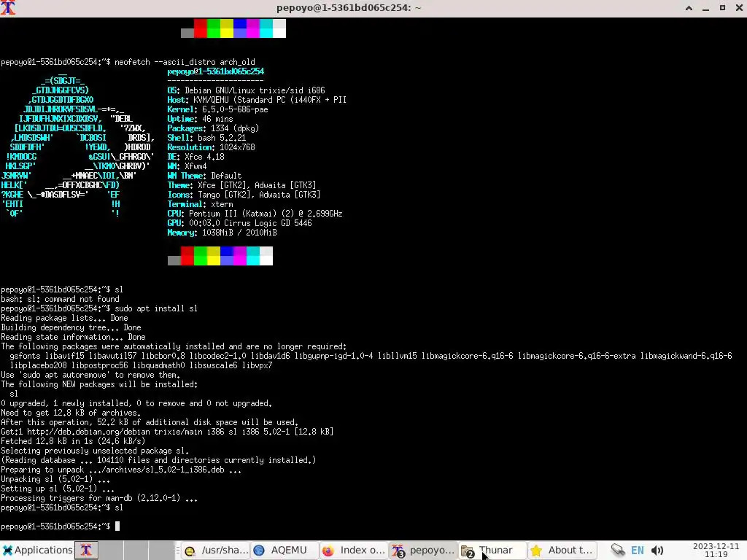Screen dimensions: 747x560
Task: Click the Memory: 1038MiB / 2010MiB line
Action: [x=222, y=233]
